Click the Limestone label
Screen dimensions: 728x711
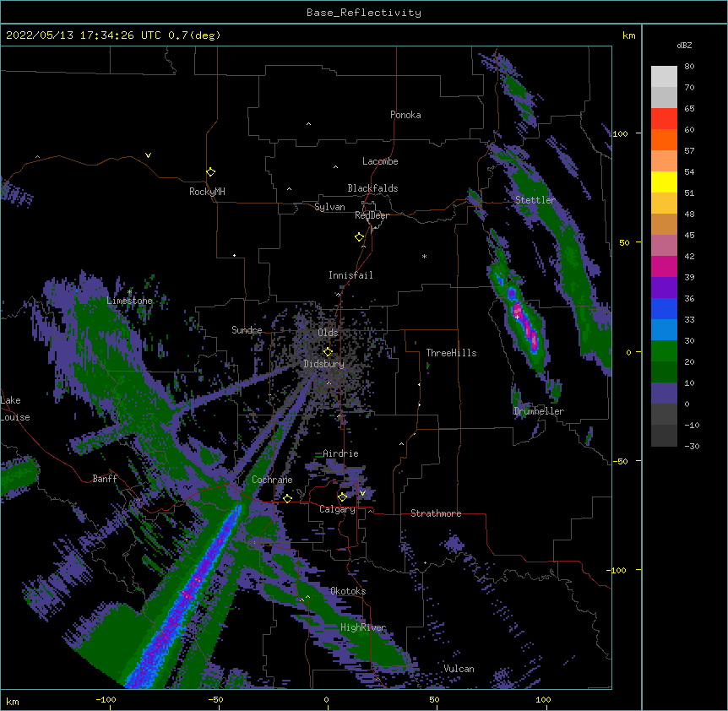click(129, 301)
